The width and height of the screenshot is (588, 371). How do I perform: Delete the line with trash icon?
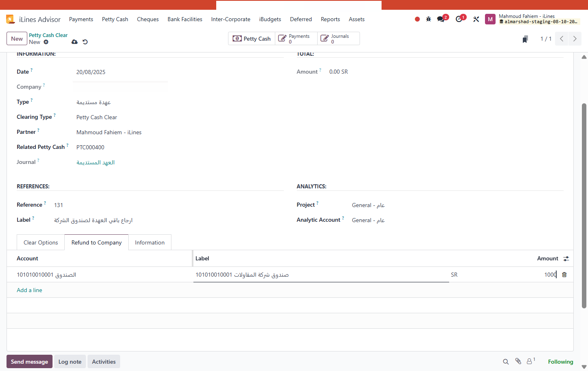[x=564, y=275]
